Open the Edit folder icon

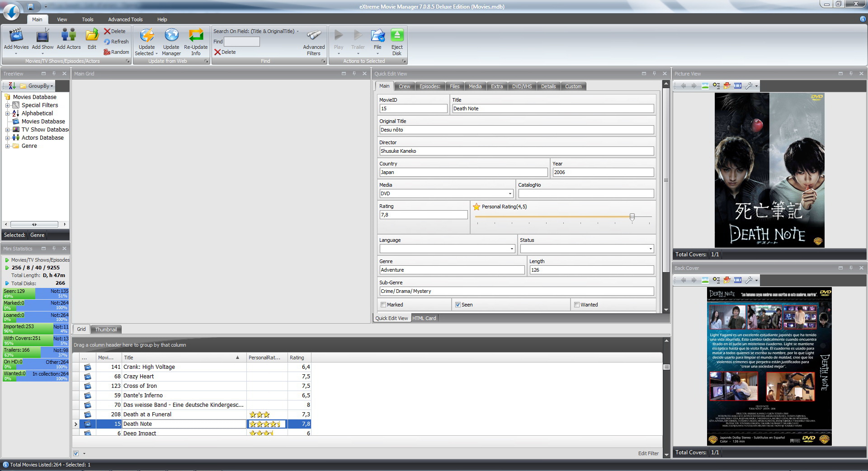point(92,35)
